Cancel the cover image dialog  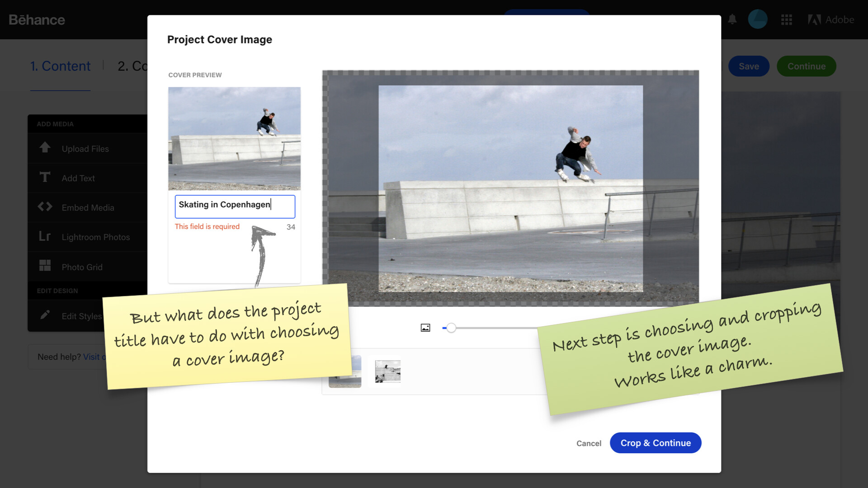point(589,443)
